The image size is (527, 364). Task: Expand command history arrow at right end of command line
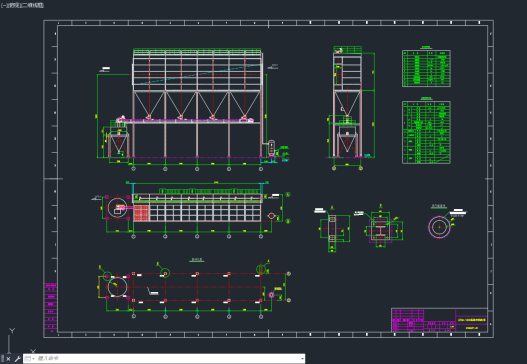(x=302, y=359)
